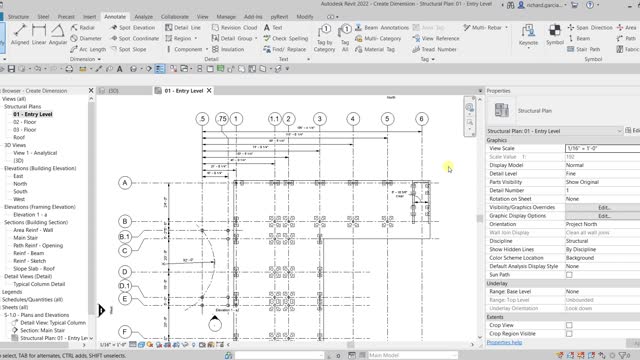Viewport: 640px width, 360px height.
Task: Open the Region dropdown arrow
Action: pyautogui.click(x=196, y=38)
